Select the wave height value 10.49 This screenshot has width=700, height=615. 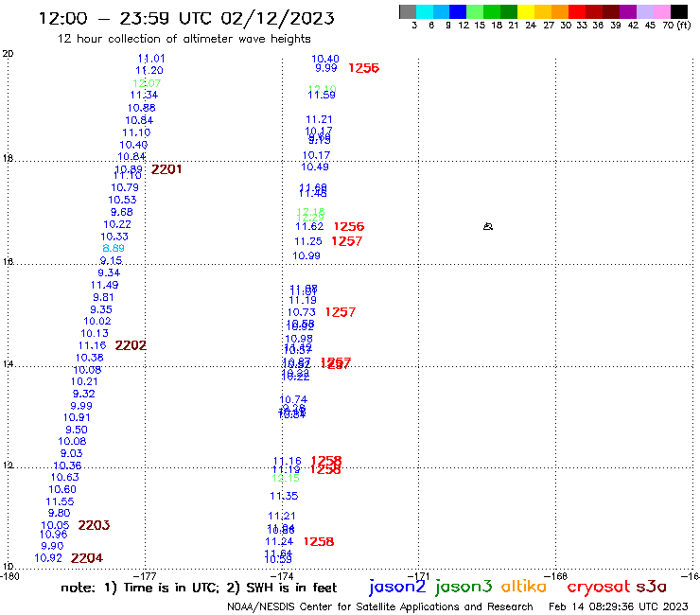(315, 167)
